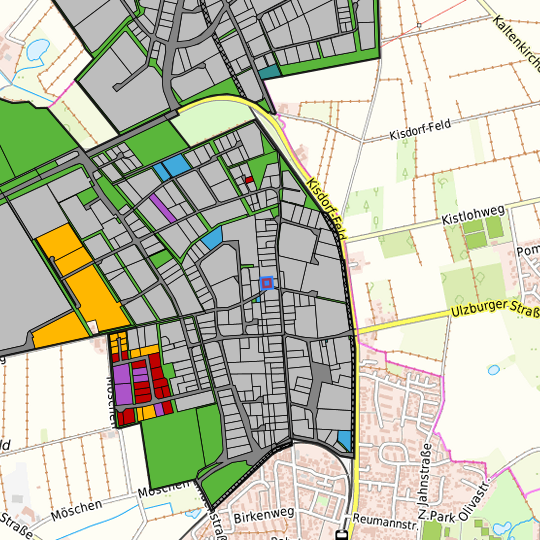Image resolution: width=540 pixels, height=540 pixels.
Task: Select the blue parcel beside the yellow road
Action: 345,440
